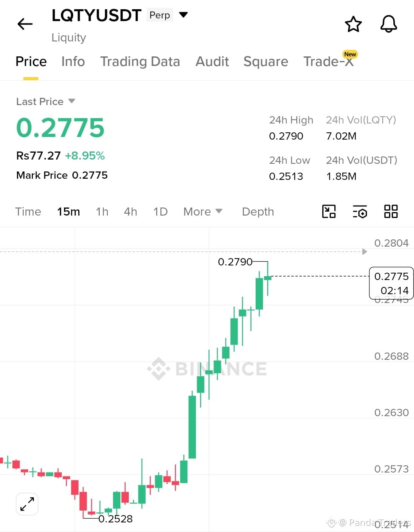414x532 pixels.
Task: Add LQTYUSDT to favorites with star icon
Action: point(353,24)
